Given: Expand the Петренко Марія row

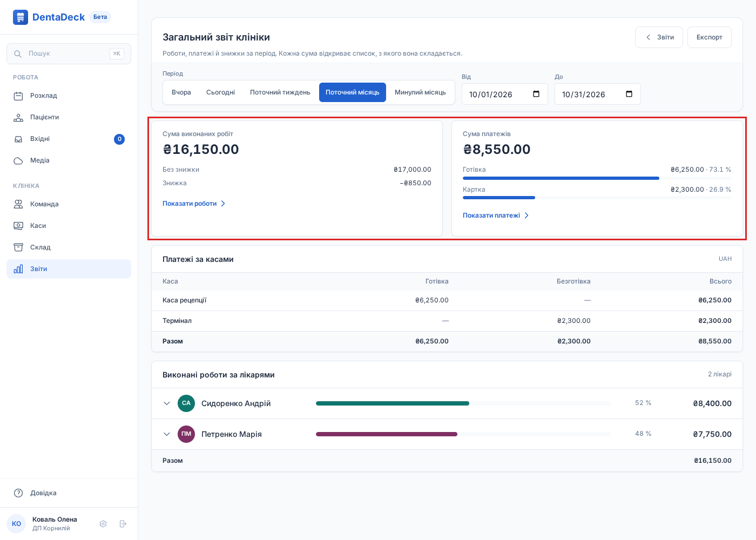Looking at the screenshot, I should [x=167, y=434].
